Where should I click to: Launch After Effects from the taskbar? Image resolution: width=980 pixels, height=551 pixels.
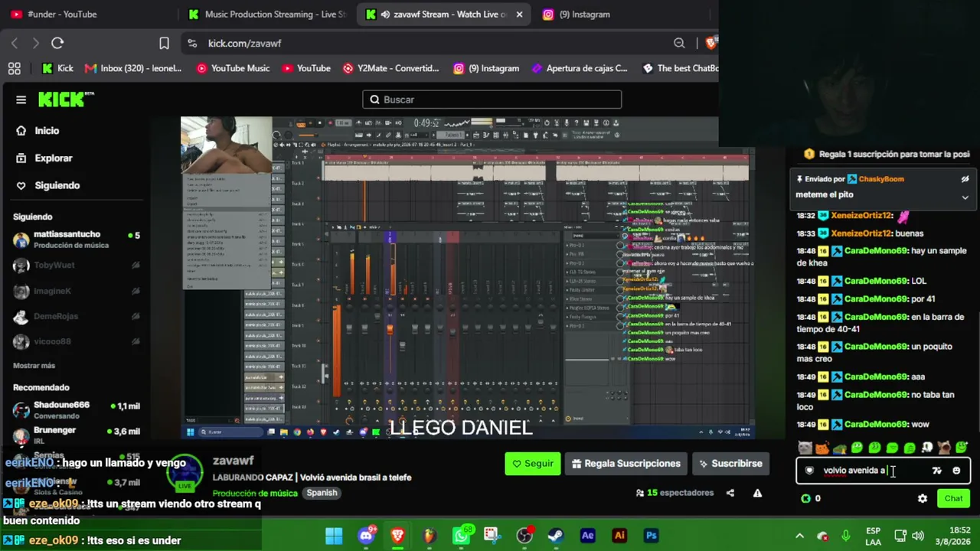[588, 536]
